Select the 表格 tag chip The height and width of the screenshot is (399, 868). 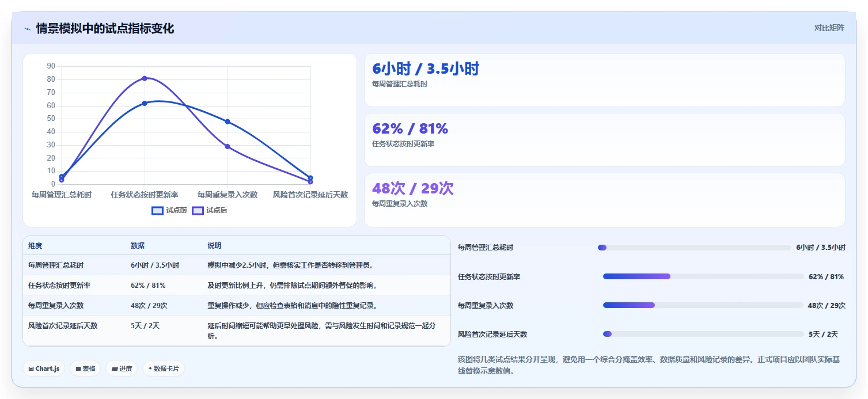pos(85,368)
